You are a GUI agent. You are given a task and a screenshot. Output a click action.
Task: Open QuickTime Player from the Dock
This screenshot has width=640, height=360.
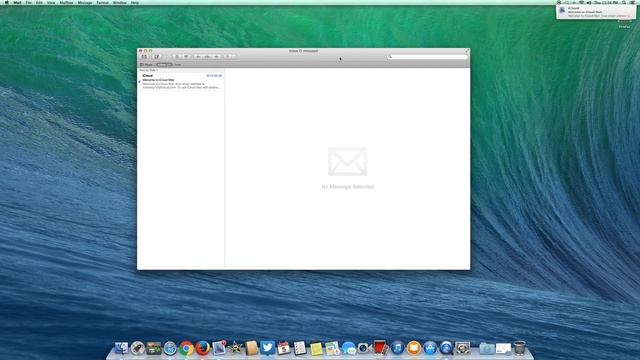pos(446,348)
